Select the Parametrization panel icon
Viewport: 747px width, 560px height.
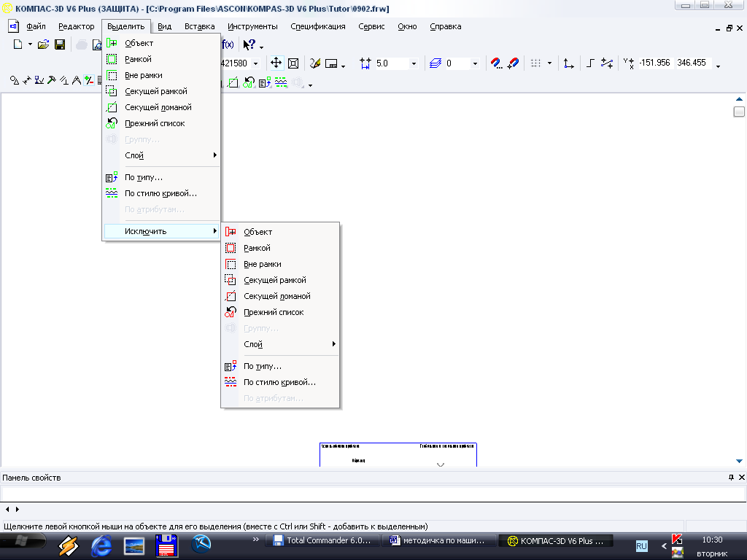(x=64, y=80)
